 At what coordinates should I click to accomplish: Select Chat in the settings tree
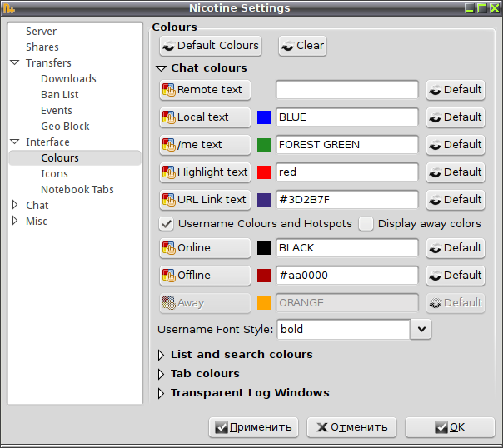tap(37, 205)
